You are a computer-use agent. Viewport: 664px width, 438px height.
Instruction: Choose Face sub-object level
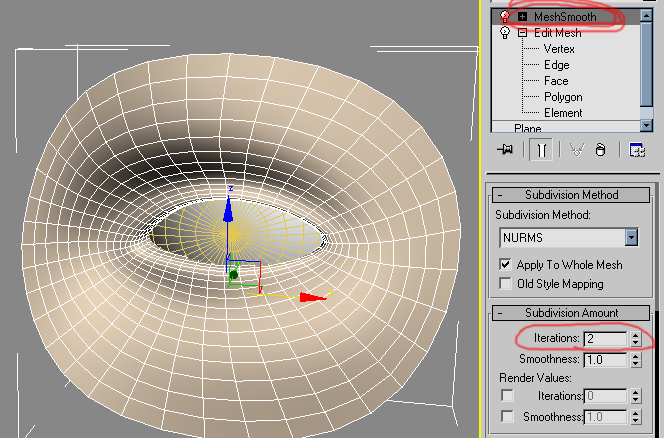click(556, 81)
